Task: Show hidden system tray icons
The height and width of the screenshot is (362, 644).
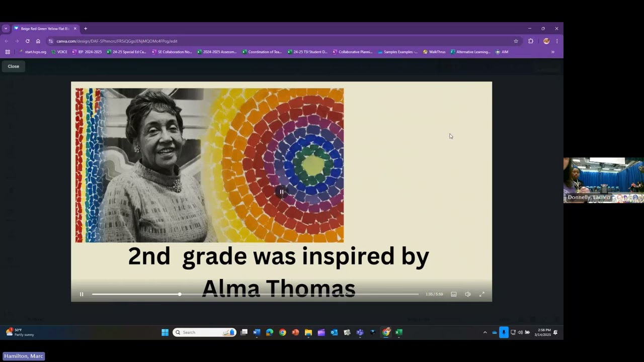Action: pyautogui.click(x=485, y=332)
